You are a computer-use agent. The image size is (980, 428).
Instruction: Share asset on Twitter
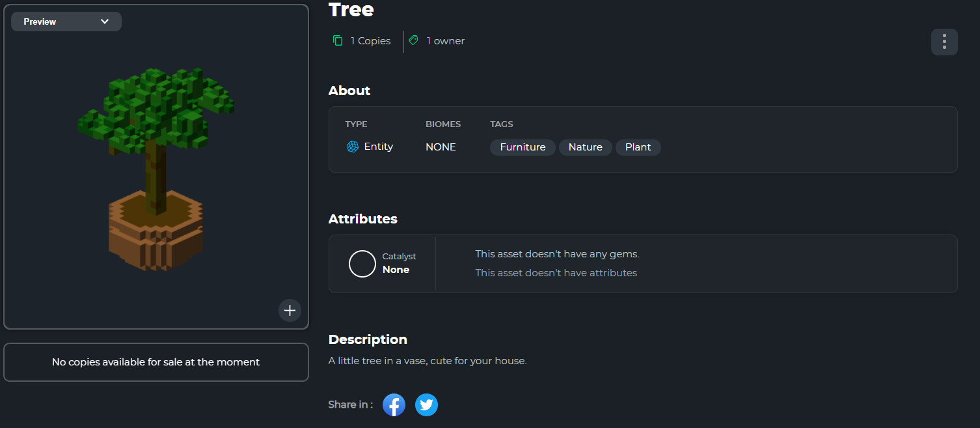426,405
